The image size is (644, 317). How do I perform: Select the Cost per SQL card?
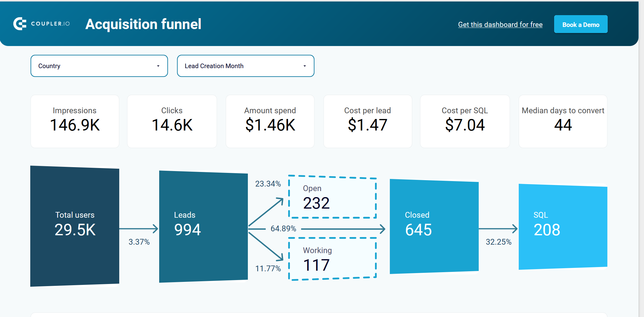(x=465, y=121)
